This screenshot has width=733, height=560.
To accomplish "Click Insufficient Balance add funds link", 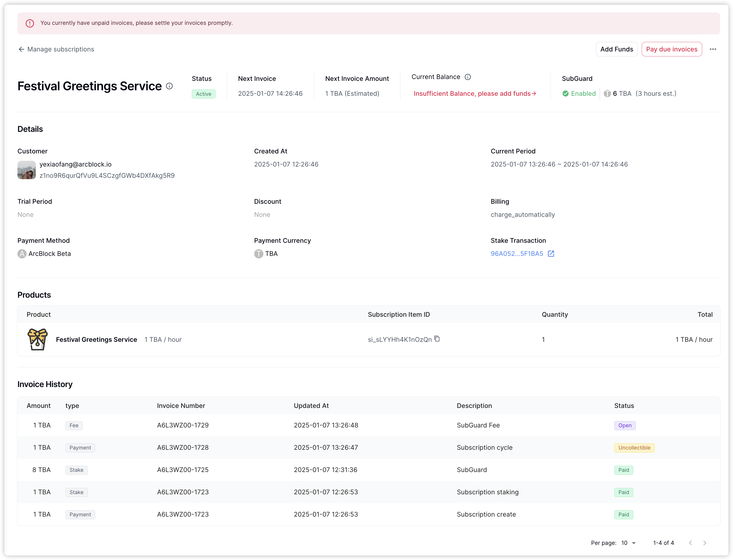I will point(474,94).
